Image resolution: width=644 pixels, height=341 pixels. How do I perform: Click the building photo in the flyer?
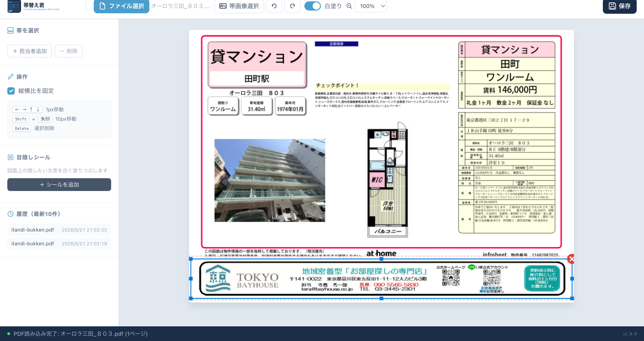(270, 180)
